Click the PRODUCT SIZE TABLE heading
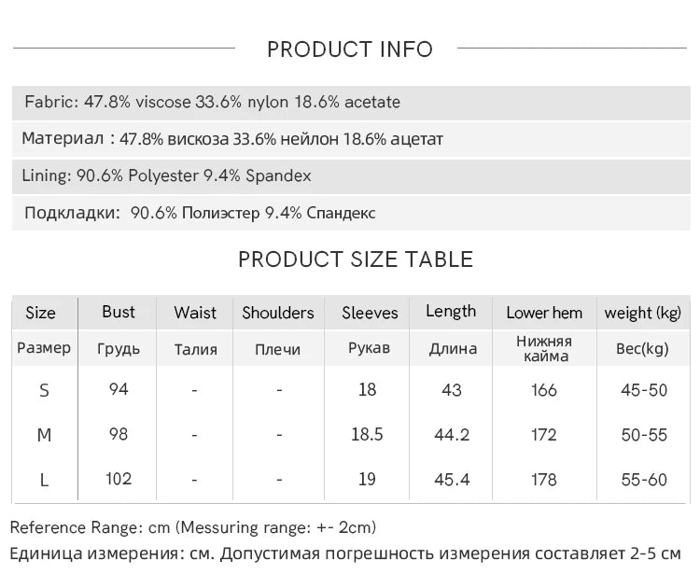The width and height of the screenshot is (700, 588). coord(356,259)
